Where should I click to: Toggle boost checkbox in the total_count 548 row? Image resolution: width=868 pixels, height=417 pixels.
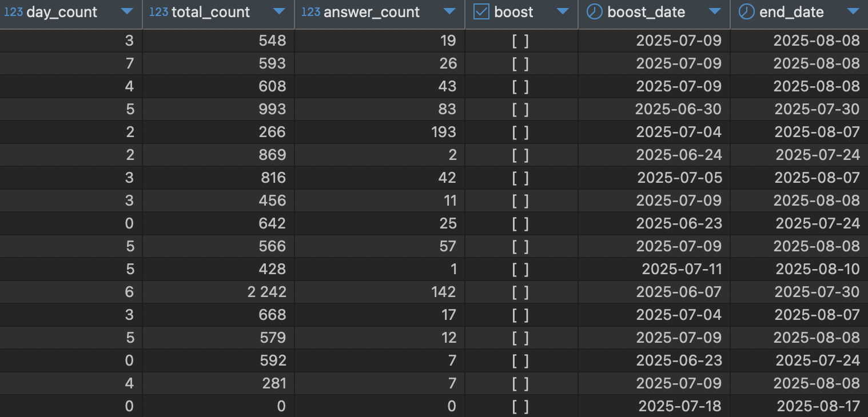(520, 41)
